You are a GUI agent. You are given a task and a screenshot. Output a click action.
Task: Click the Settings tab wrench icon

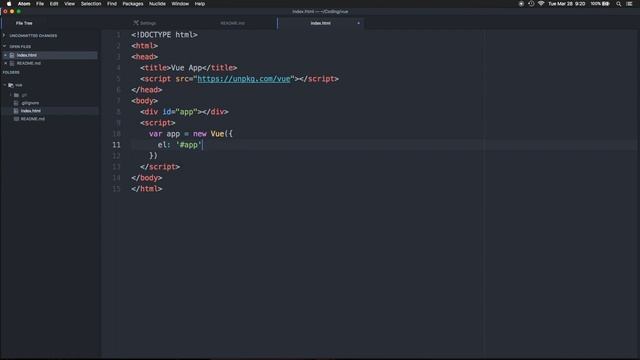point(136,23)
